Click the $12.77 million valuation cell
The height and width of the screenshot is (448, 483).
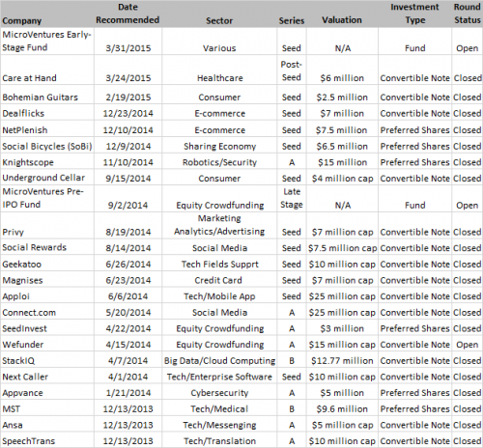(342, 360)
